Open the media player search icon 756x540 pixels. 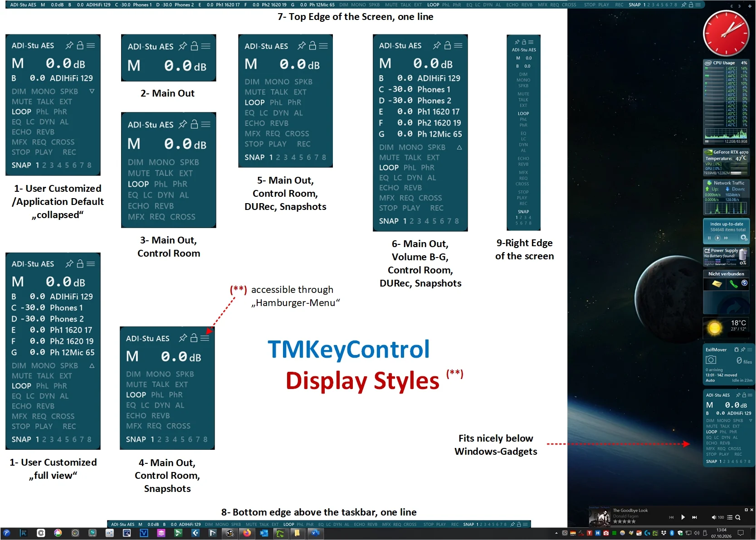pos(738,517)
